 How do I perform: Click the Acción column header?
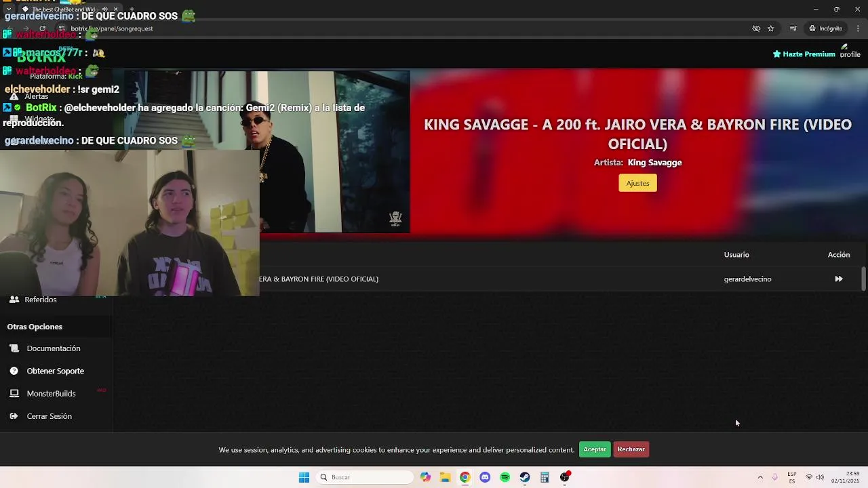click(839, 255)
